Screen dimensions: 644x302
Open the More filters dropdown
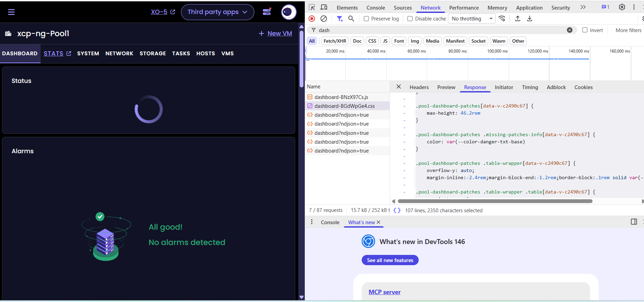click(628, 30)
